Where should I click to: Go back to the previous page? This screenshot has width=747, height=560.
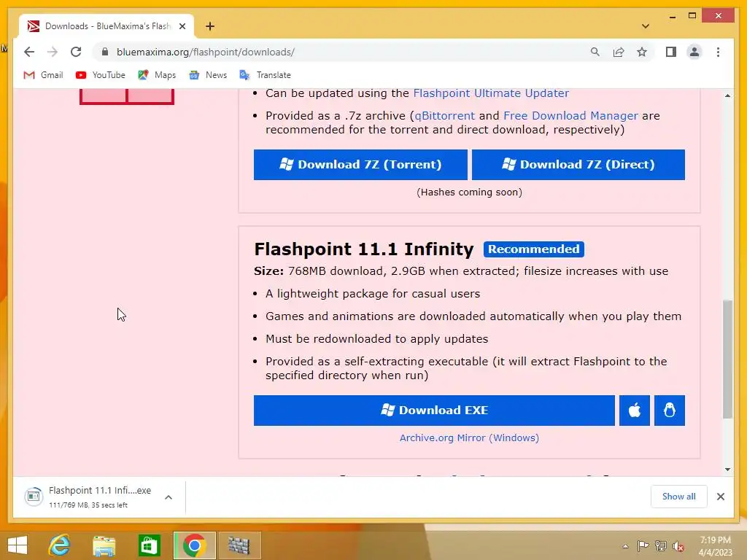[29, 52]
